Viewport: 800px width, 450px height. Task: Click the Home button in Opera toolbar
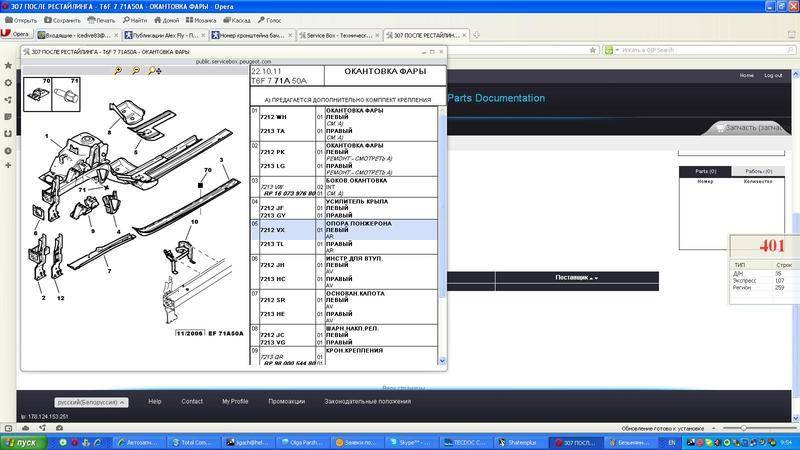[x=167, y=19]
